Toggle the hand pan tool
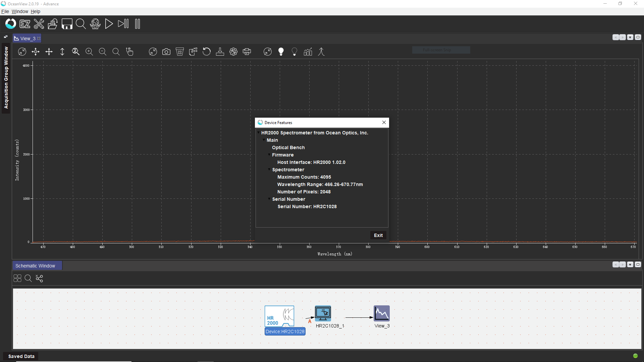The width and height of the screenshot is (644, 362). 129,52
